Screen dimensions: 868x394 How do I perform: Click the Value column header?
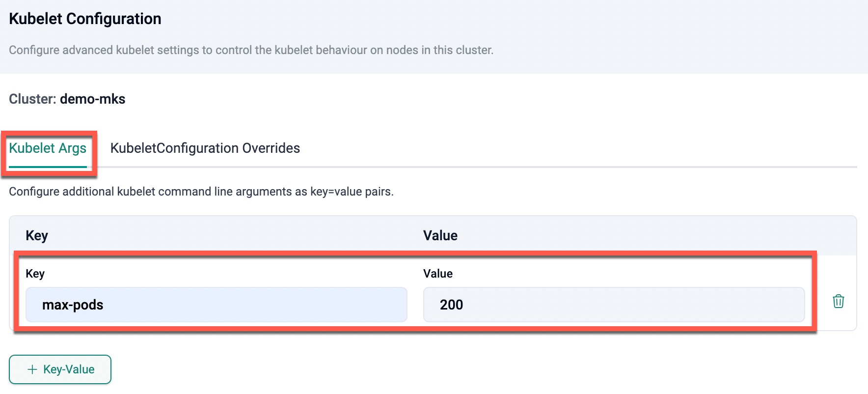pyautogui.click(x=440, y=236)
